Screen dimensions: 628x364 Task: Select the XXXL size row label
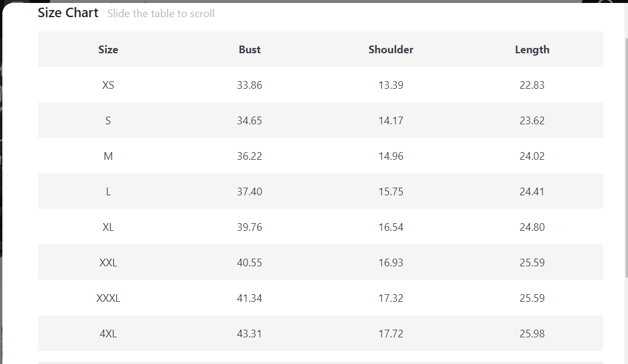click(x=108, y=298)
